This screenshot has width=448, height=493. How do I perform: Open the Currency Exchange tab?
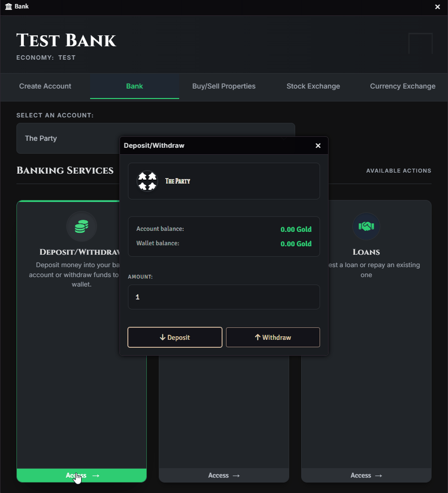403,86
